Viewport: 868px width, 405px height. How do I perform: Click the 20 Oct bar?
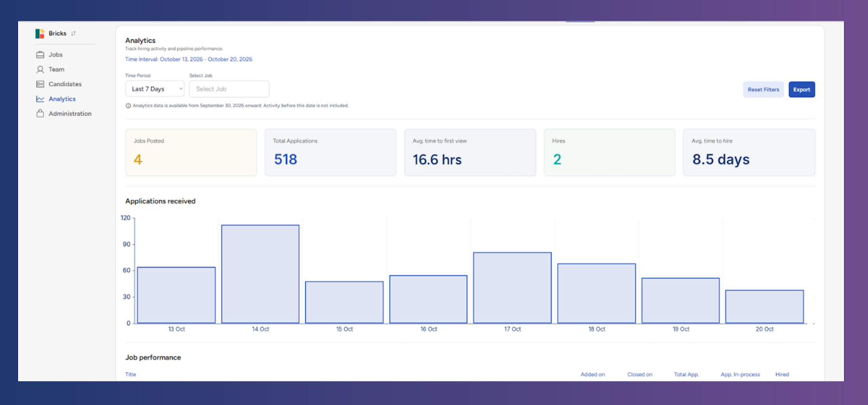765,307
